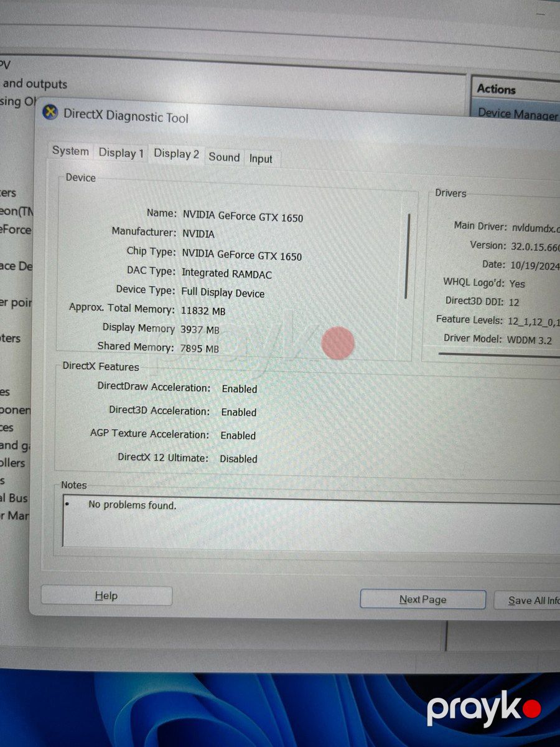The width and height of the screenshot is (560, 747).
Task: Click DirectDraw Acceleration Enabled value
Action: pos(239,389)
